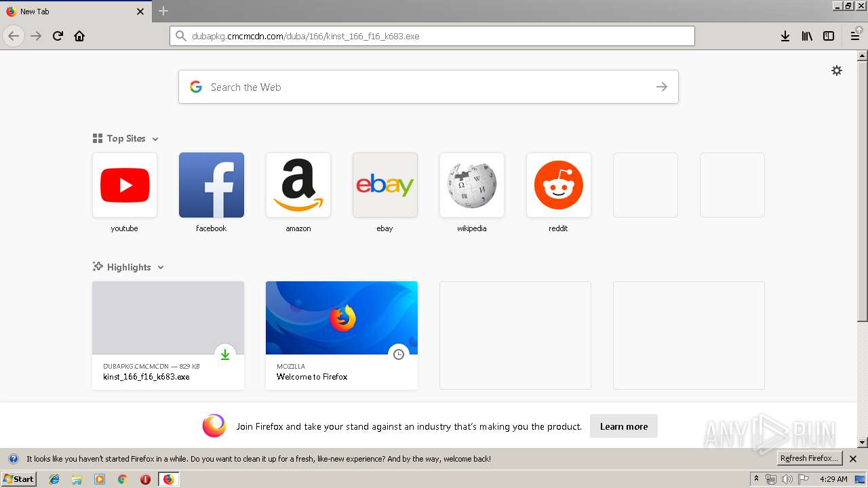The width and height of the screenshot is (868, 488).
Task: Click the system clock 4:29 AM
Action: [833, 479]
